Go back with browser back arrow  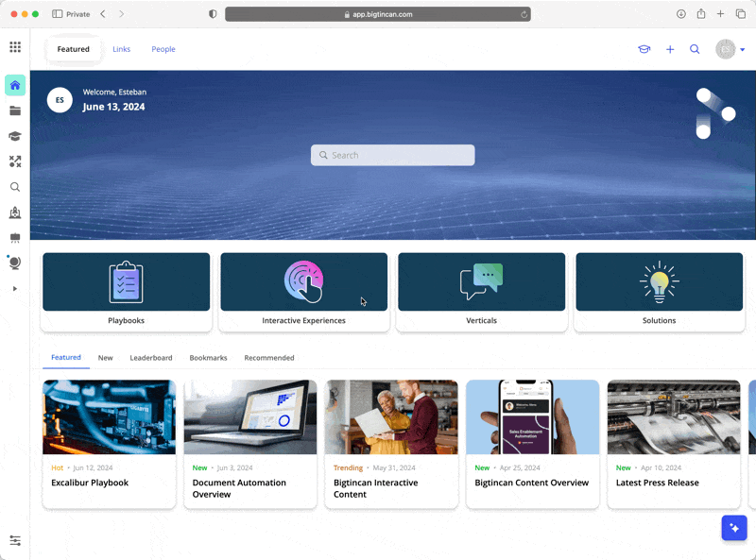[103, 14]
